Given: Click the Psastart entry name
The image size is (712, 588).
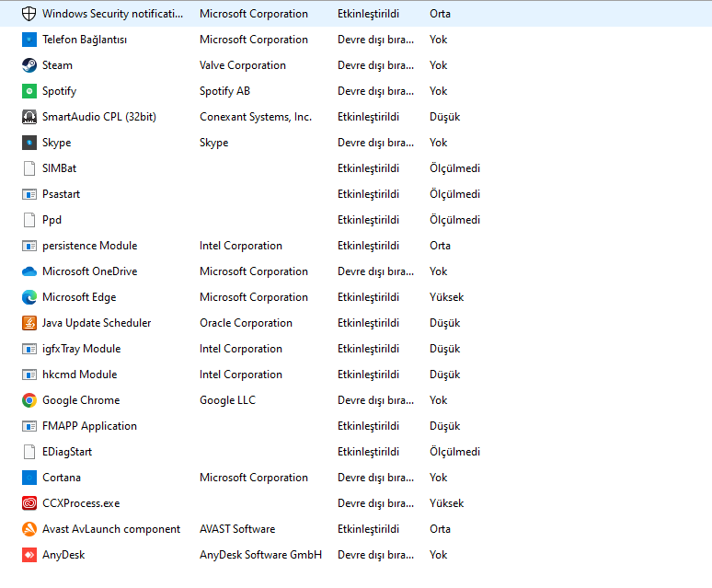Looking at the screenshot, I should pos(61,194).
